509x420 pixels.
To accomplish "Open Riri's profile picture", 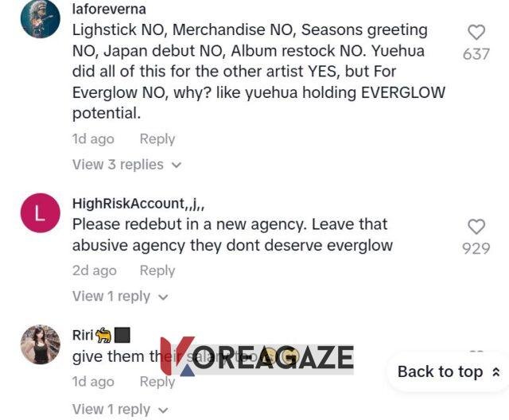I will [41, 344].
